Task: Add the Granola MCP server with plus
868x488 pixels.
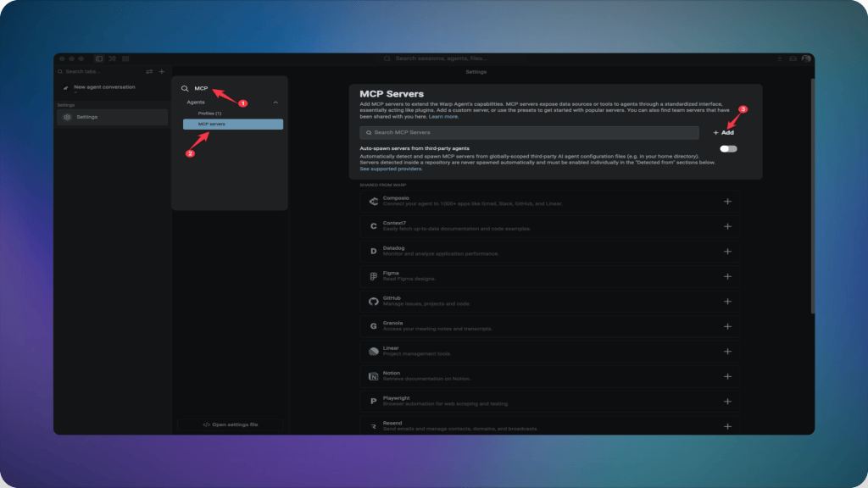Action: coord(727,326)
